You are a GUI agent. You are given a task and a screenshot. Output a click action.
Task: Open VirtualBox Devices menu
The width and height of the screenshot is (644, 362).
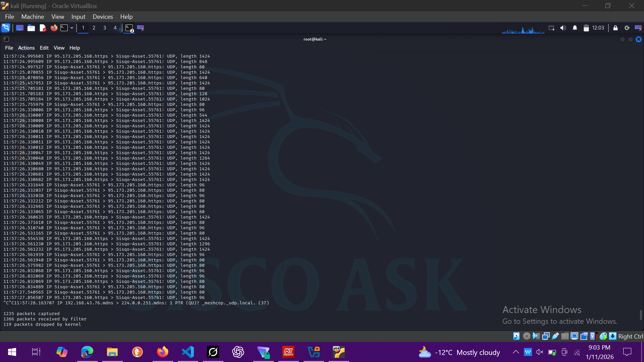(x=103, y=17)
